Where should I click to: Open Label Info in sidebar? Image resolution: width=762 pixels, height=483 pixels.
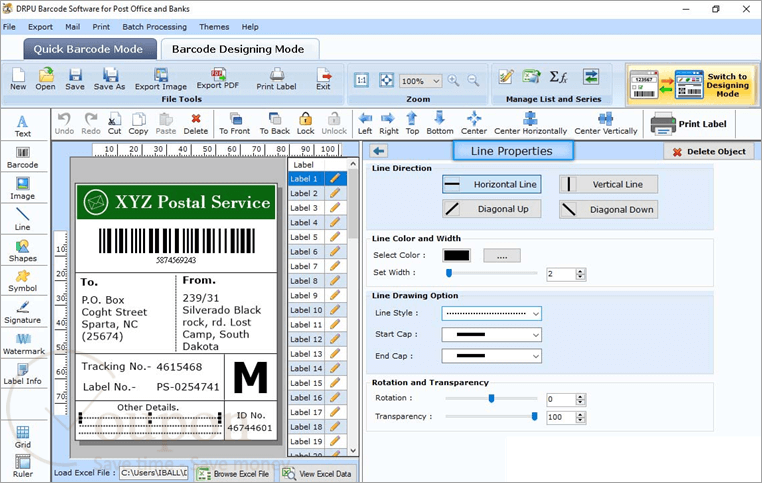(22, 374)
